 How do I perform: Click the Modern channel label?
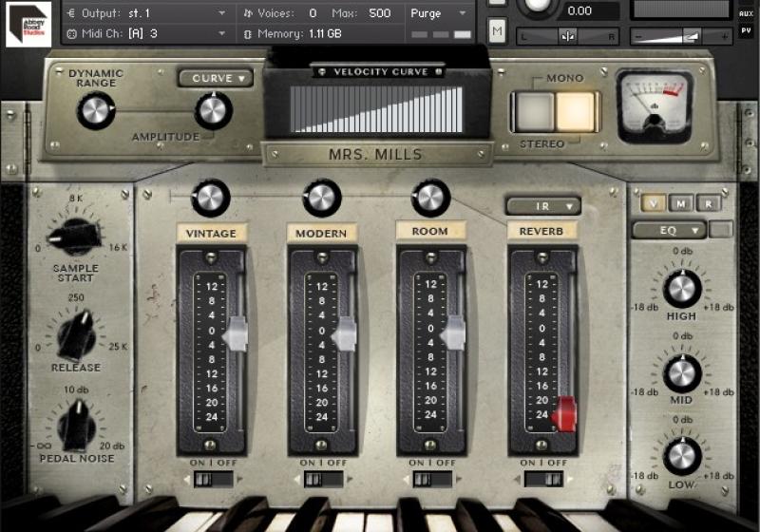[322, 233]
